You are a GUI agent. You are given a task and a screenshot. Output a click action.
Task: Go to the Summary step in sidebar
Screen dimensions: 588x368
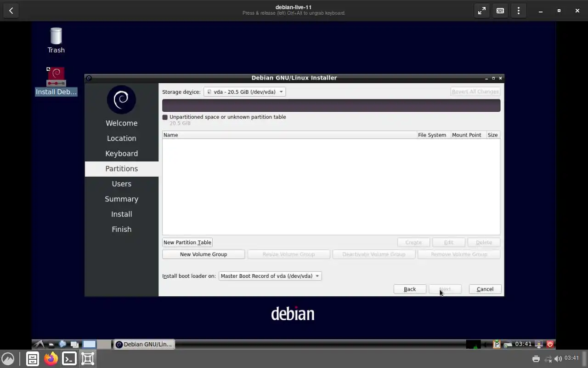(122, 199)
